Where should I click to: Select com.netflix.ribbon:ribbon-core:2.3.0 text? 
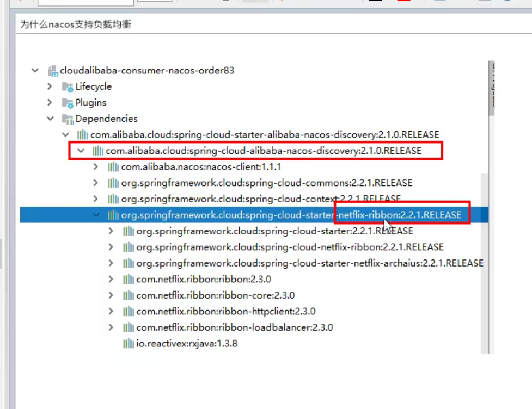pyautogui.click(x=216, y=295)
